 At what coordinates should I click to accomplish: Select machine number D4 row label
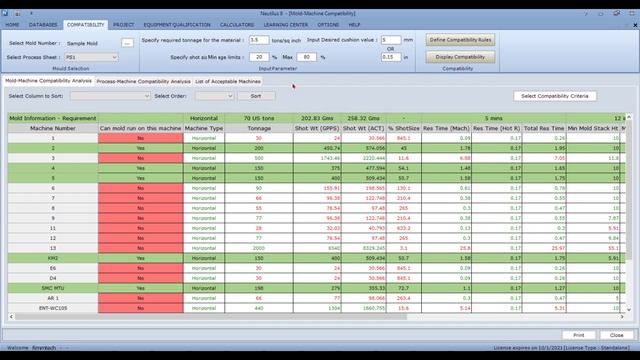53,278
